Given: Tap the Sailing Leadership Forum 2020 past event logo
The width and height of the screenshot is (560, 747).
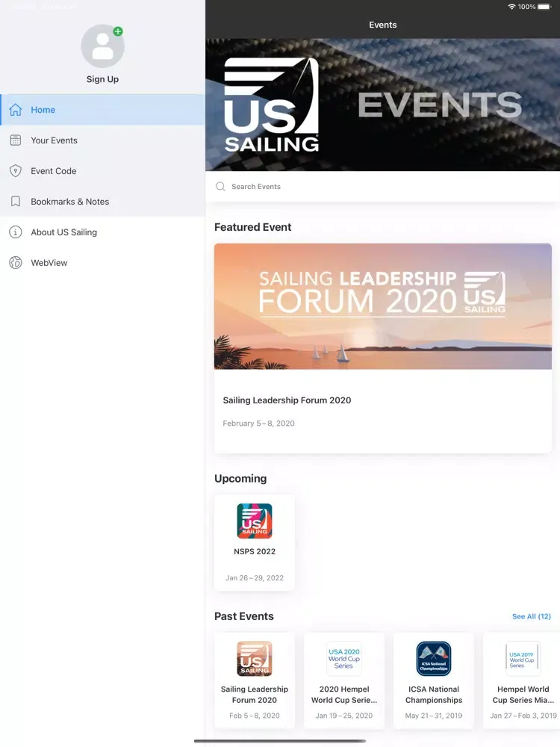Looking at the screenshot, I should click(x=255, y=659).
